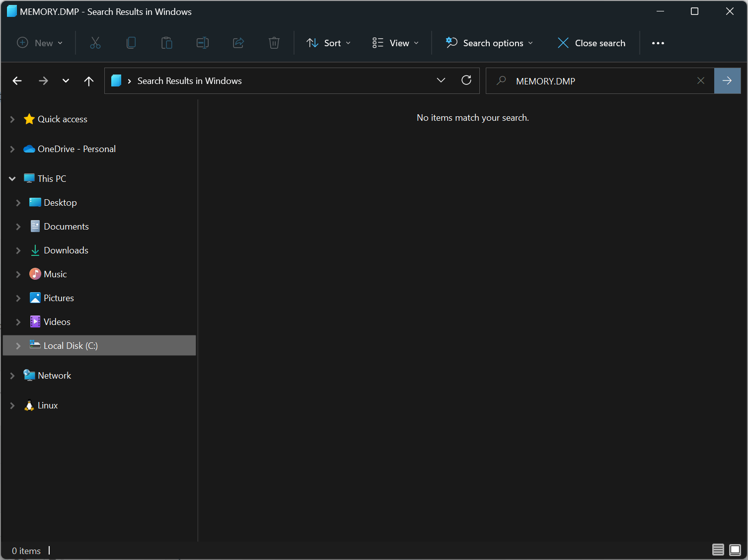Click the OneDrive cloud icon
748x560 pixels.
pos(29,149)
